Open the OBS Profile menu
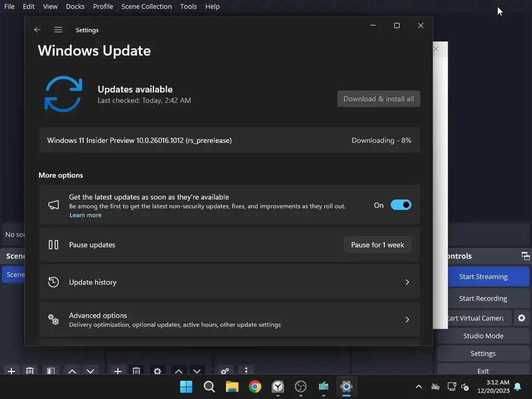The image size is (532, 399). [103, 6]
